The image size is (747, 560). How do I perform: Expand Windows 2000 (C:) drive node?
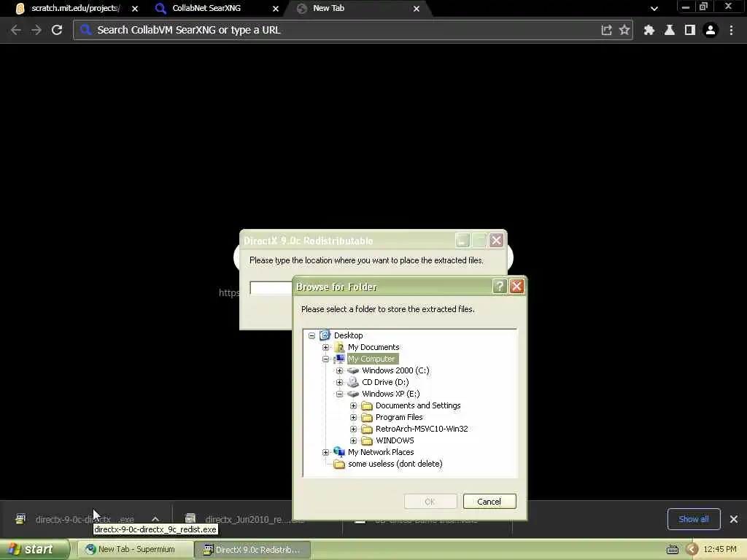pyautogui.click(x=339, y=370)
